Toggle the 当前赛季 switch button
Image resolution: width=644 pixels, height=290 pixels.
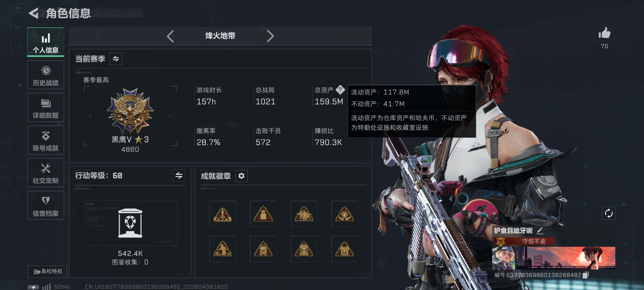pyautogui.click(x=116, y=59)
